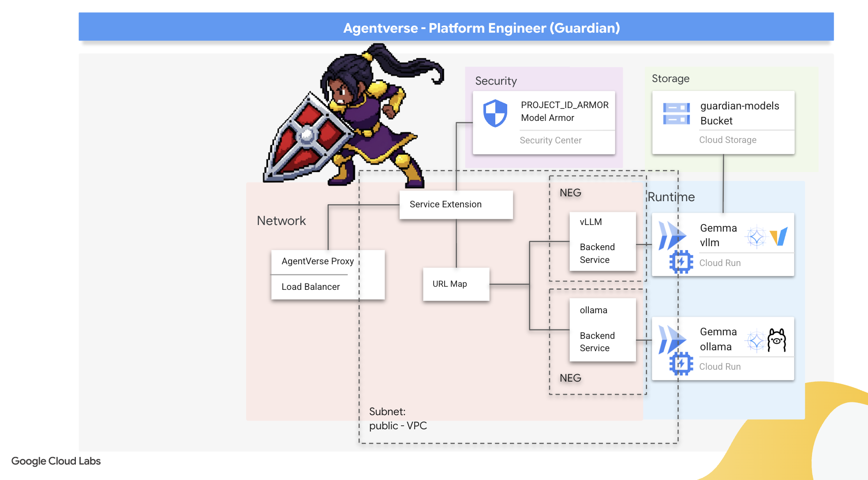Click the Gemini sparkle icon in Gemma vllm card
Screen dimensions: 868x480
pos(756,237)
